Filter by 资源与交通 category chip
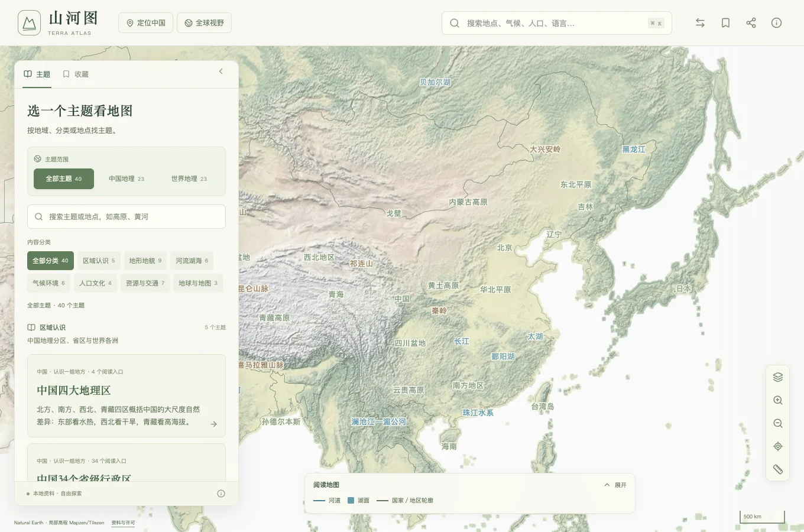 [x=145, y=283]
